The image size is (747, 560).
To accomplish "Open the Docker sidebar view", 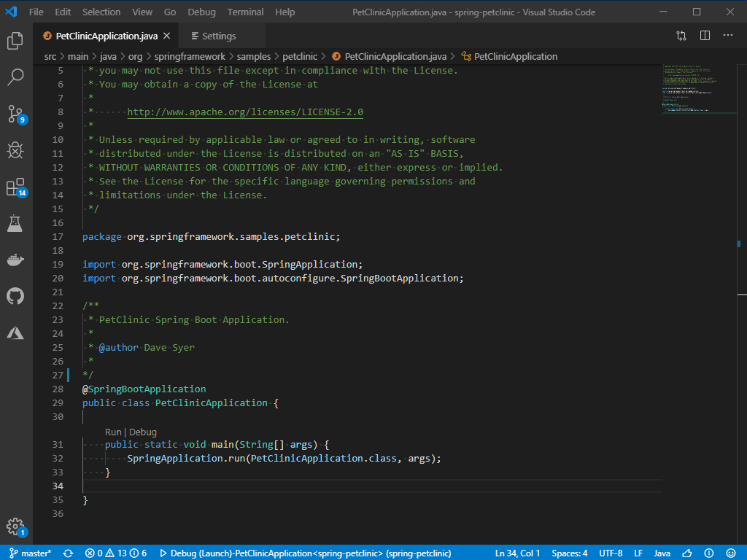I will (16, 260).
